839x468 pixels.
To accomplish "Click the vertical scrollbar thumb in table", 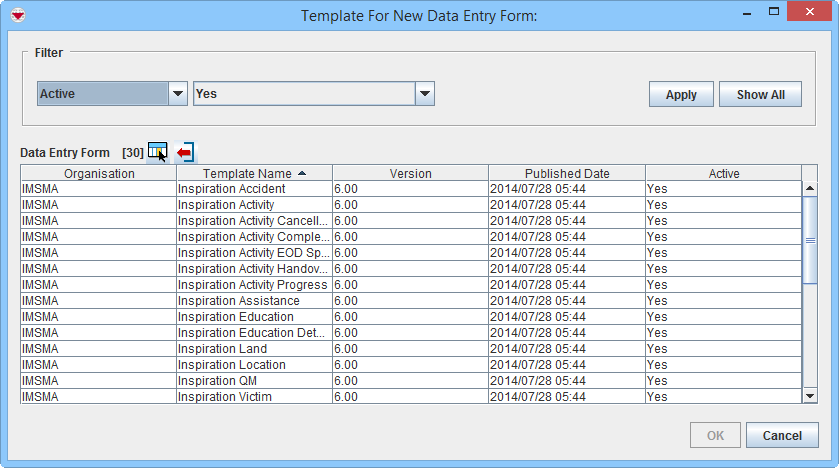I will [810, 240].
